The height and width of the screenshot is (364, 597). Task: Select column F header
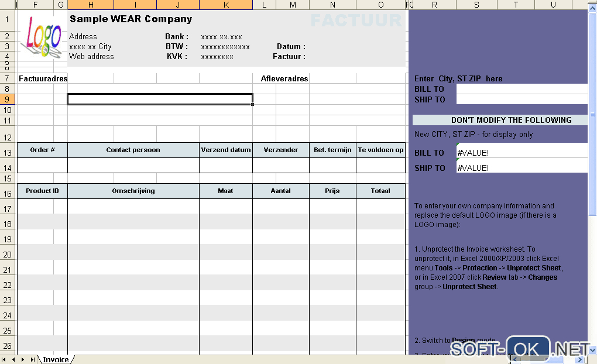point(35,5)
